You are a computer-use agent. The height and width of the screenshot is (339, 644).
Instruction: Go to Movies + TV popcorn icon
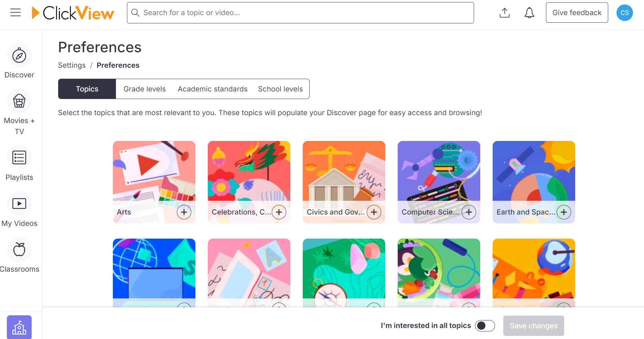[19, 101]
